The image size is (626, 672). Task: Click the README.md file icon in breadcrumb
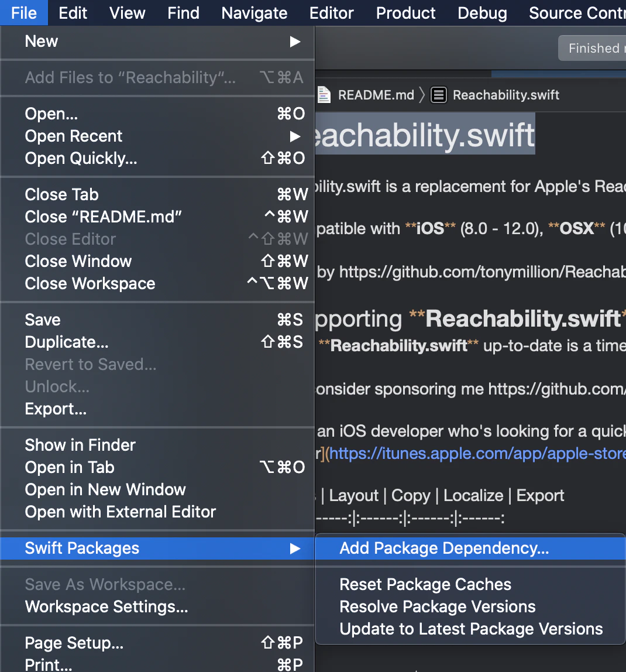[x=324, y=95]
